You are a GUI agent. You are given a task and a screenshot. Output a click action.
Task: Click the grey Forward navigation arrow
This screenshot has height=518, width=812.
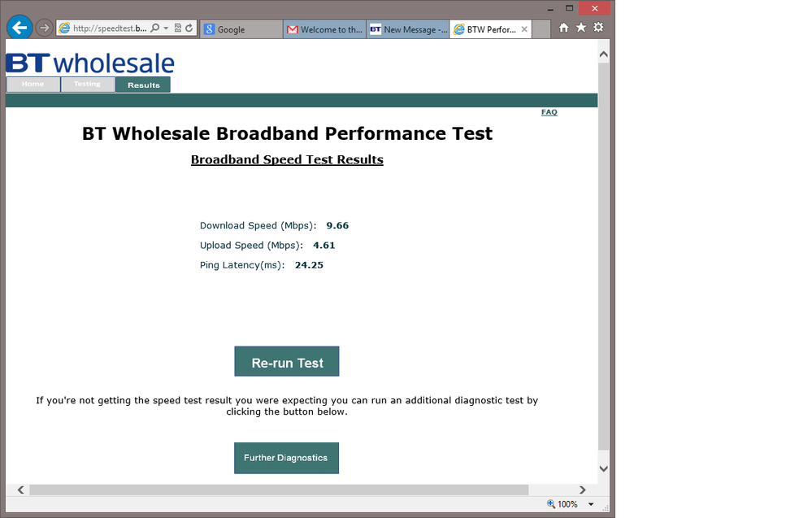tap(45, 28)
